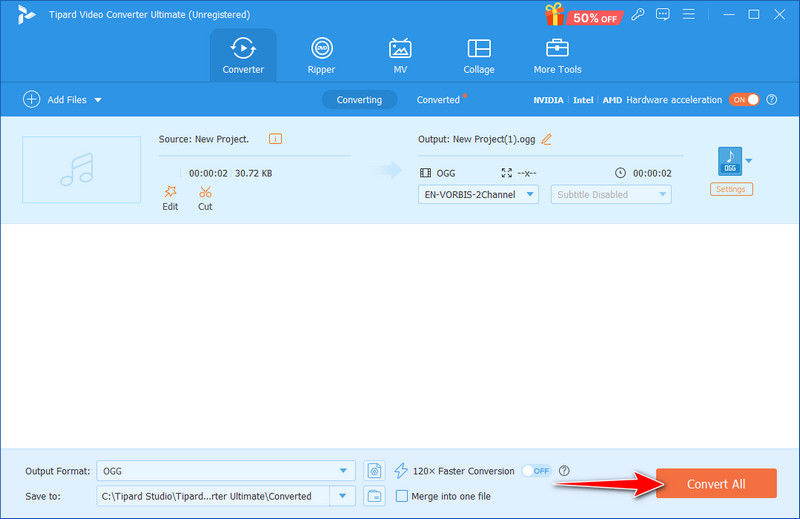Open the Cut scissors tool

pyautogui.click(x=205, y=198)
